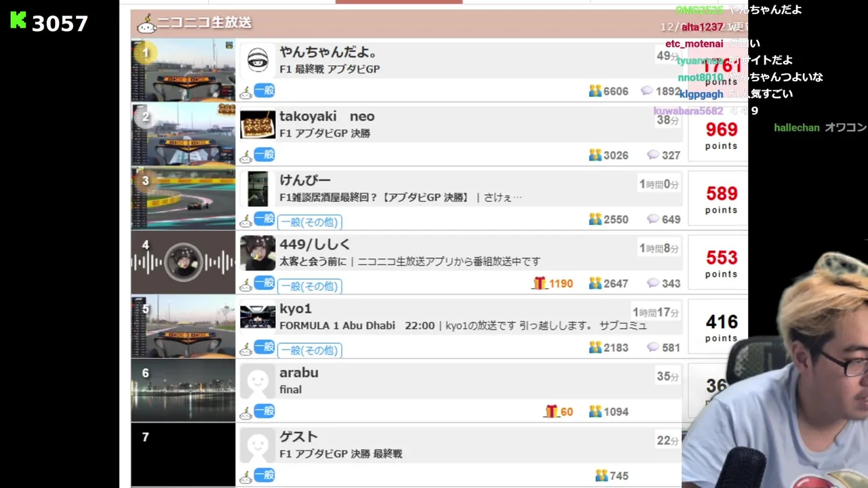This screenshot has height=488, width=868.
Task: Click comment bubble icon beside 649
Action: 653,219
